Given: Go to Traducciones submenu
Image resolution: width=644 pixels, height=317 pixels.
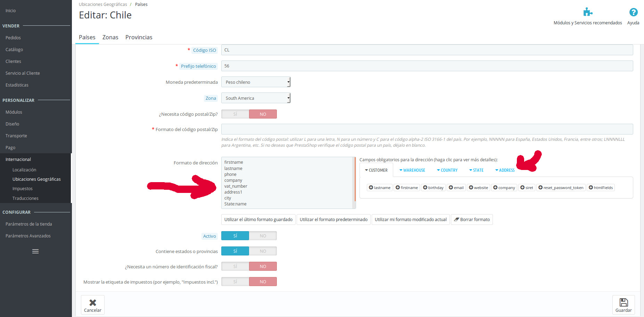Looking at the screenshot, I should (x=25, y=198).
